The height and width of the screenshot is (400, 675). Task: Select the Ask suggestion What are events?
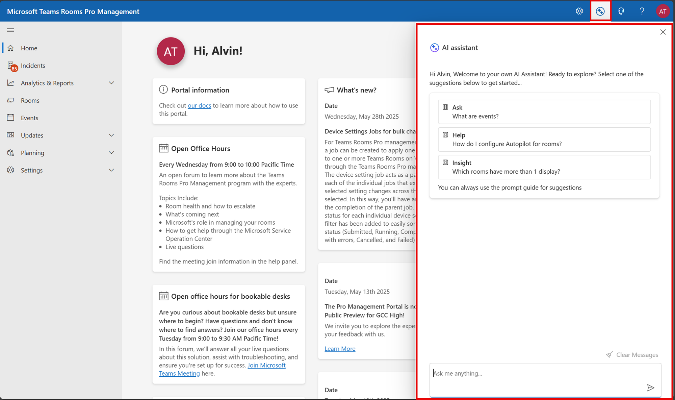544,112
